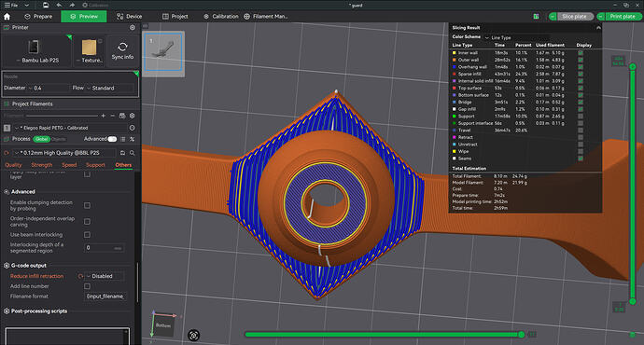Open the layout icon left of Slice plate

536,17
